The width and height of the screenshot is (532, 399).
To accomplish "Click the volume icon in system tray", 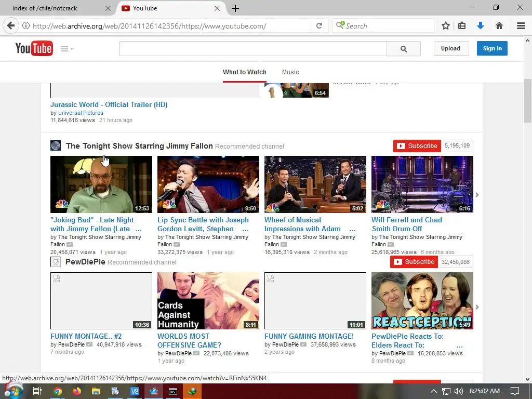I will [459, 391].
